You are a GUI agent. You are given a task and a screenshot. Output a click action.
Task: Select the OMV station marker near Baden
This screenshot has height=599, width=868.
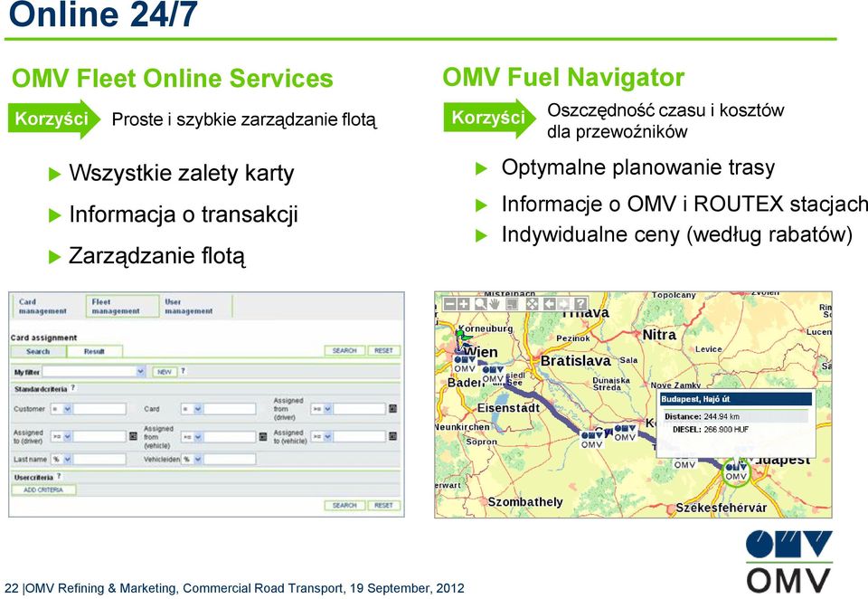[494, 374]
